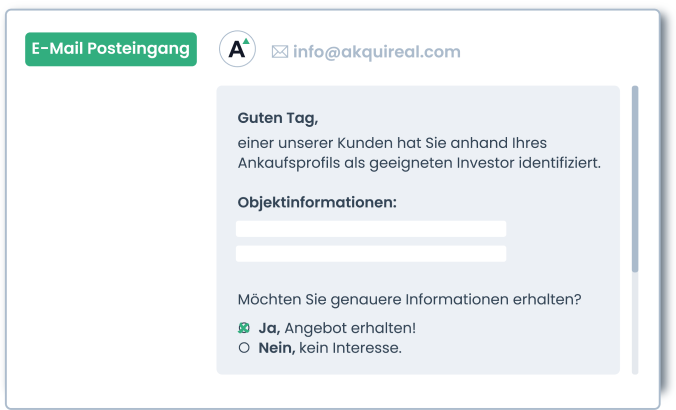Click the envelope icon beside the email address
This screenshot has width=676, height=410.
coord(280,52)
